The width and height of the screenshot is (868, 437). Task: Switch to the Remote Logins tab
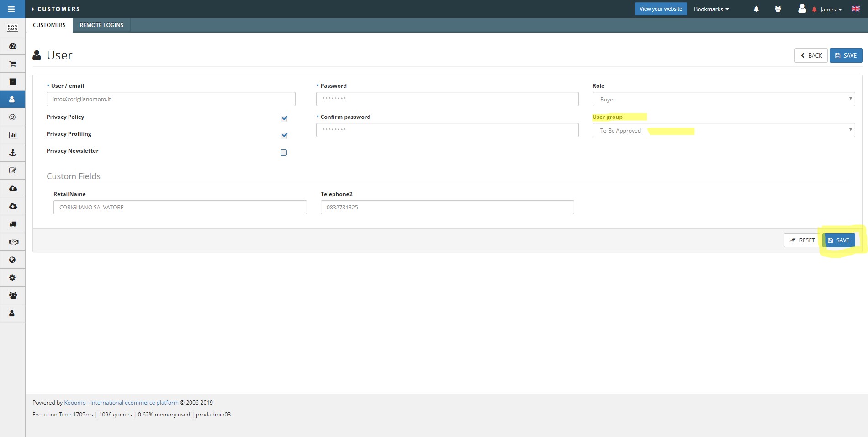101,25
